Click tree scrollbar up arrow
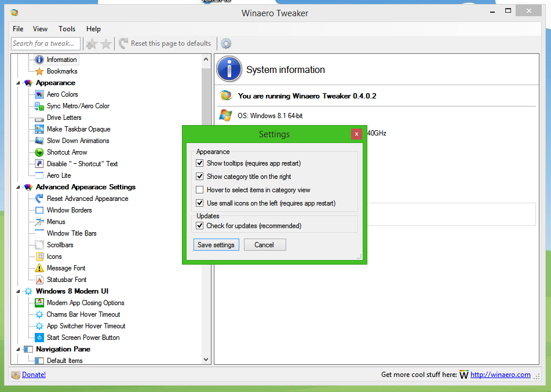This screenshot has width=551, height=392. point(206,60)
